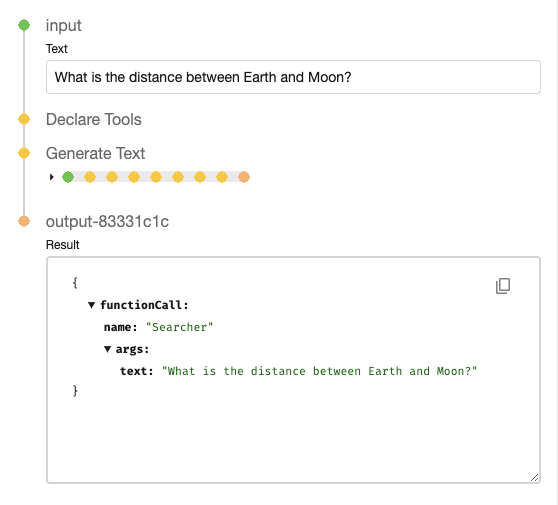Click the args text value string
Image resolution: width=558 pixels, height=505 pixels.
[x=319, y=371]
